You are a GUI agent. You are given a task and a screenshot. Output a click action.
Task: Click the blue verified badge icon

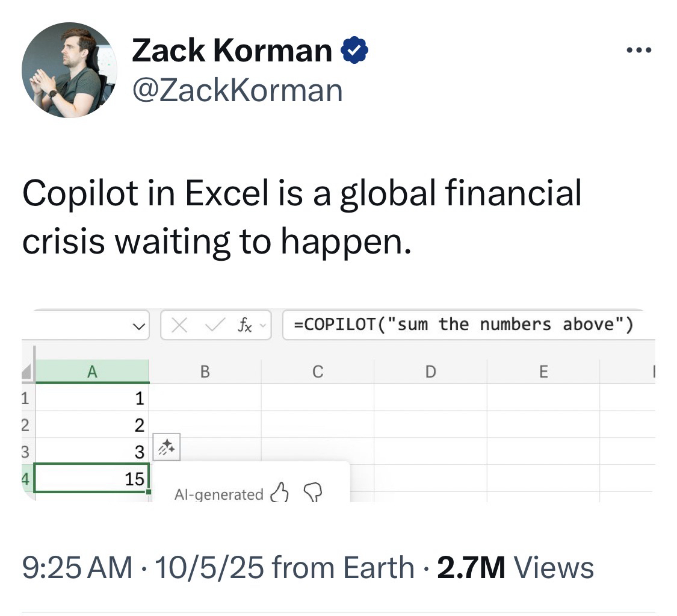coord(355,51)
